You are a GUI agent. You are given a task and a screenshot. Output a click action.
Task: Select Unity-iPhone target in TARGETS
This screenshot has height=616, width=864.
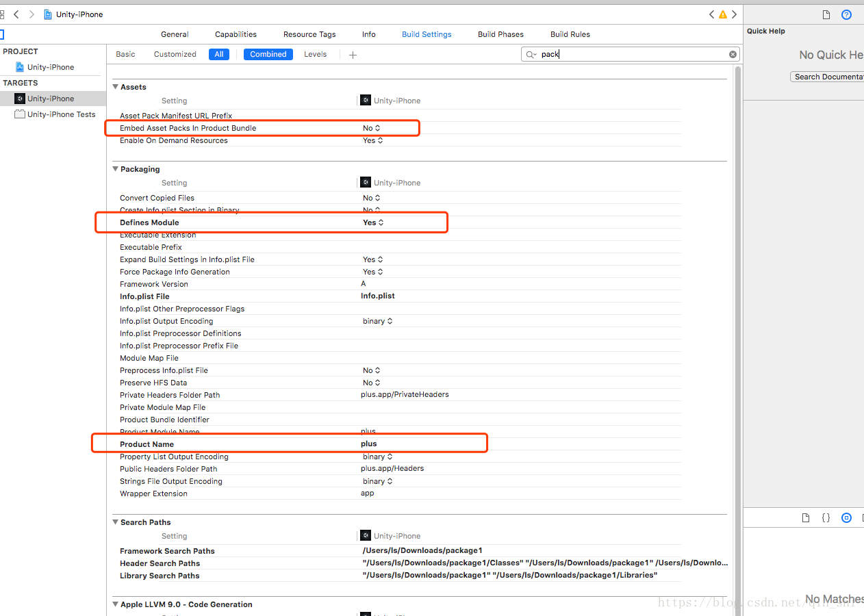(51, 99)
